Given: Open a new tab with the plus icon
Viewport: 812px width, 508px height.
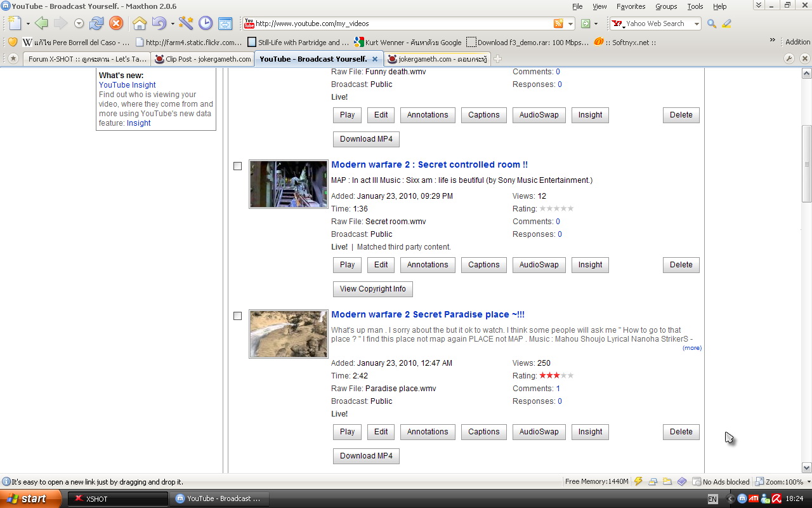Looking at the screenshot, I should pos(498,59).
